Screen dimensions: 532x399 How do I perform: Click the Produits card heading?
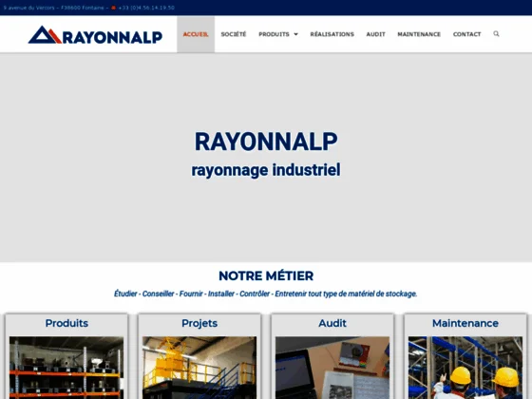pos(66,323)
